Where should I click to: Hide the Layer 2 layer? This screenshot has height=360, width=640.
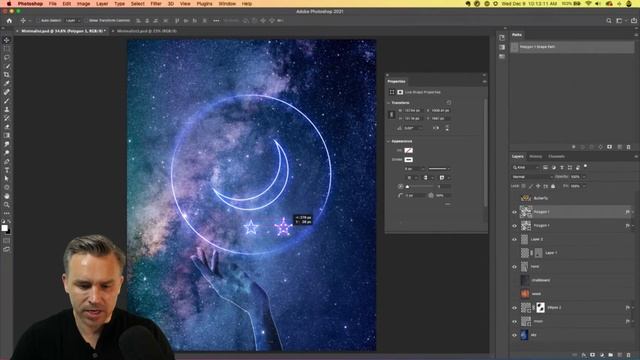(x=514, y=240)
